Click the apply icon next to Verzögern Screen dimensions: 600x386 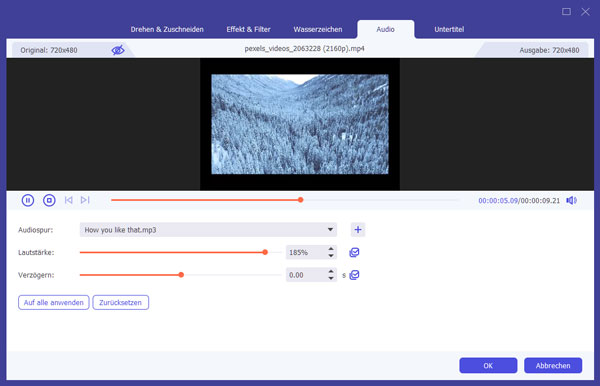[x=354, y=275]
